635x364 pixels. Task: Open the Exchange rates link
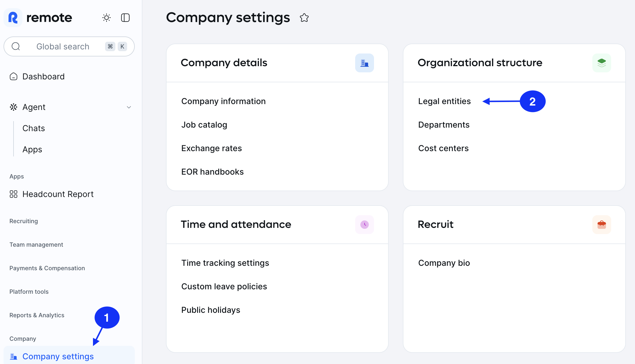point(212,148)
